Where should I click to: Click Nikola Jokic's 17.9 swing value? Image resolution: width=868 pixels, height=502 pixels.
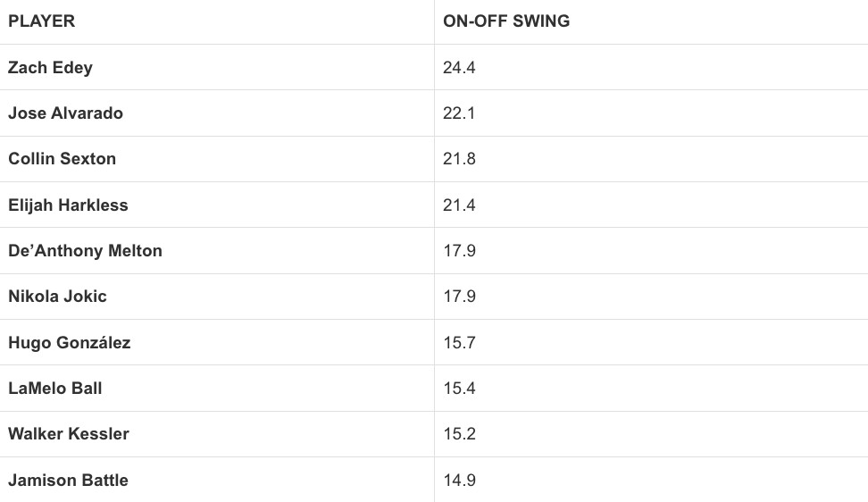[x=460, y=297]
